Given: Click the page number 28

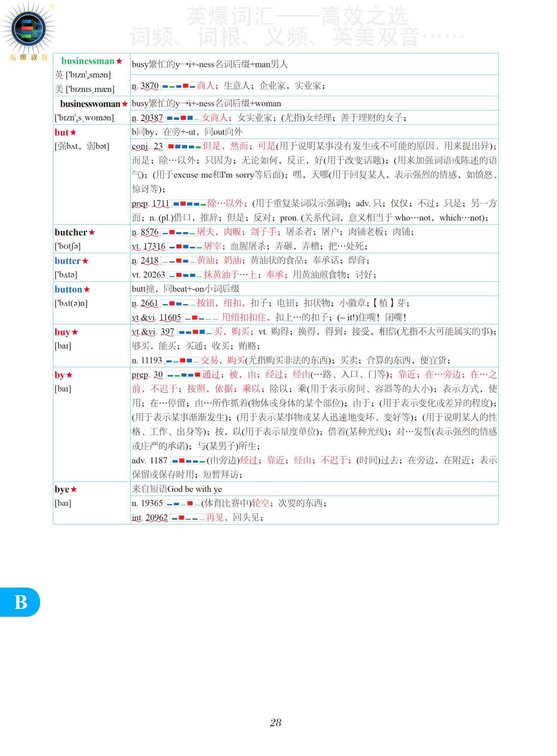Looking at the screenshot, I should 276,723.
